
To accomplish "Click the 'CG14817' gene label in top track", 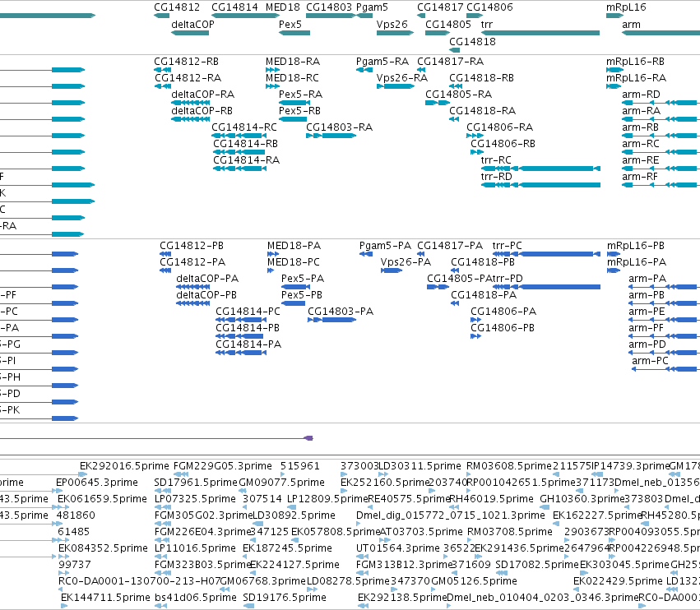I will tap(440, 7).
